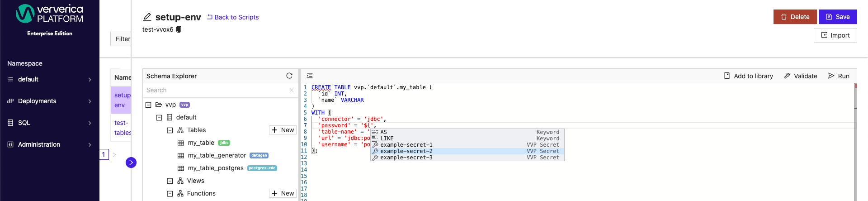Expand the SQL sidebar menu
Image resolution: width=868 pixels, height=201 pixels.
pyautogui.click(x=50, y=123)
